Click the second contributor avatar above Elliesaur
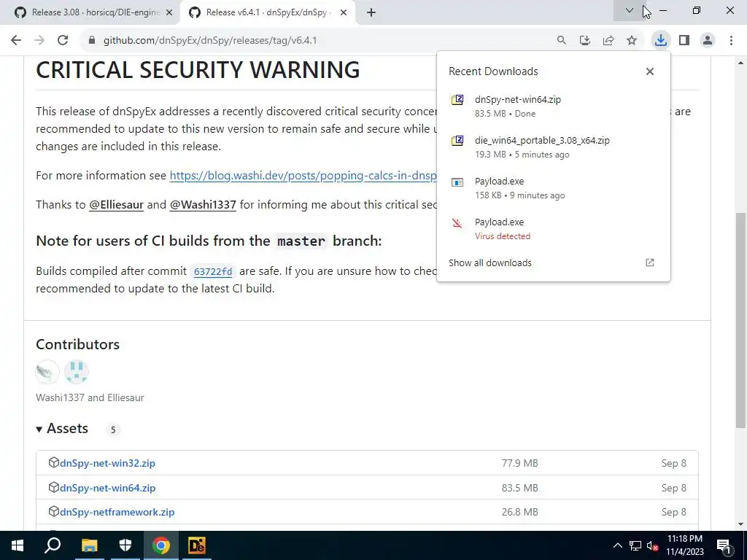The image size is (747, 560). pyautogui.click(x=76, y=372)
